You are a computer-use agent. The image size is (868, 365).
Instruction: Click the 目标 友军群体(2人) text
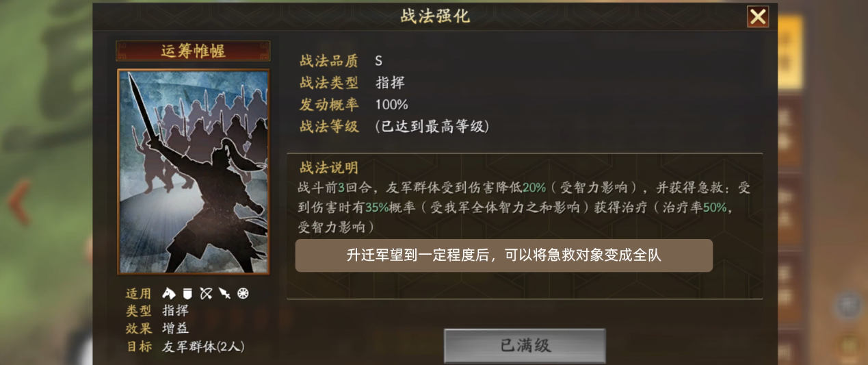coord(203,347)
